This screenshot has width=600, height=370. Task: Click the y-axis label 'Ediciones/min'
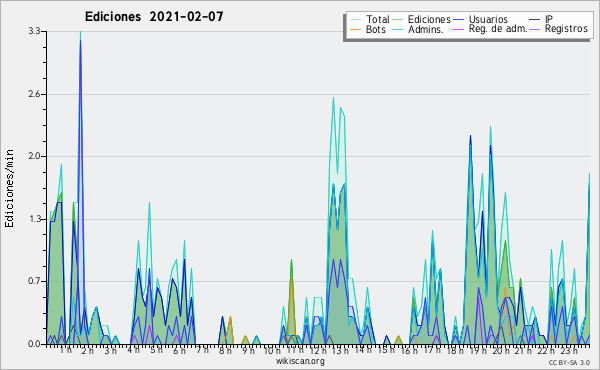[x=9, y=188]
